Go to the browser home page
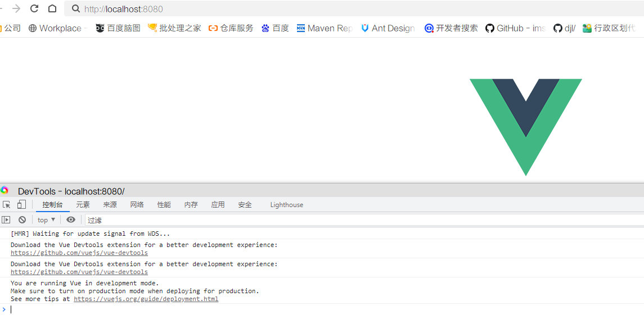This screenshot has height=323, width=644. [52, 8]
